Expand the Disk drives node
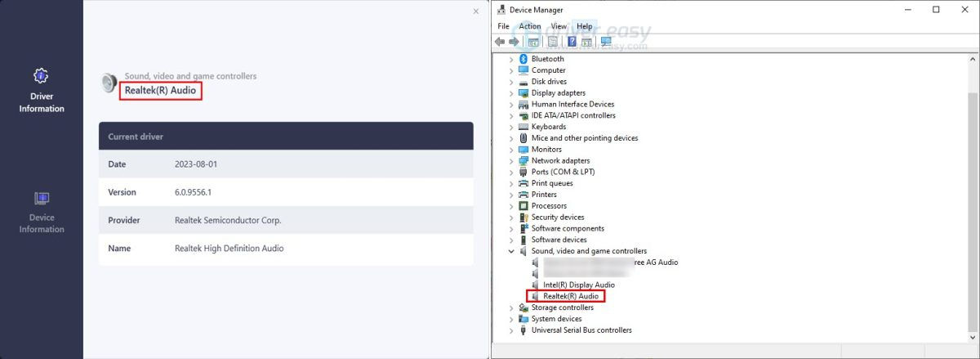The height and width of the screenshot is (359, 980). [x=511, y=82]
